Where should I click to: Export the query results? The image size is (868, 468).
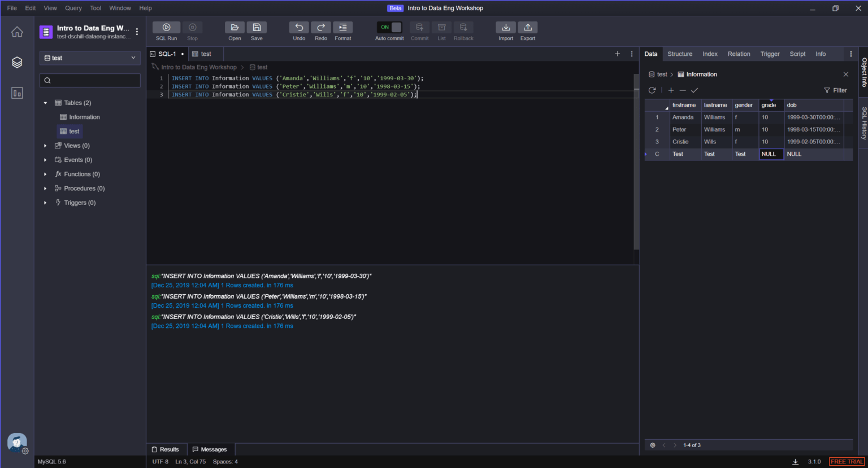(x=527, y=31)
